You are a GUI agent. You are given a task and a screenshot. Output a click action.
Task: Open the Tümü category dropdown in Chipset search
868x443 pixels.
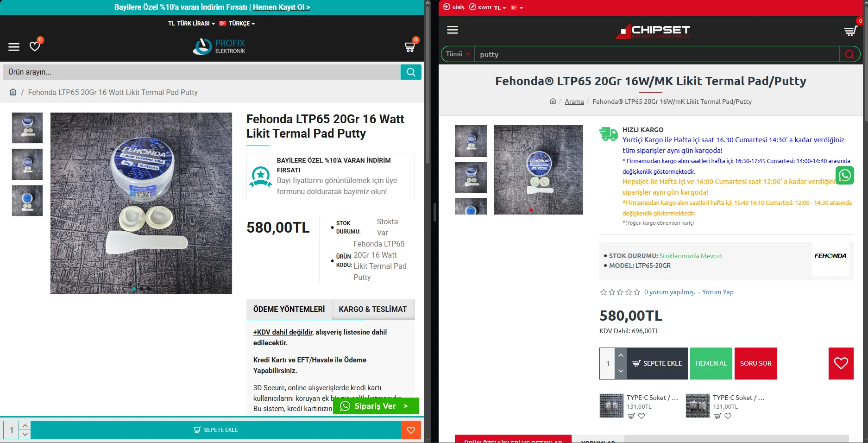[458, 54]
